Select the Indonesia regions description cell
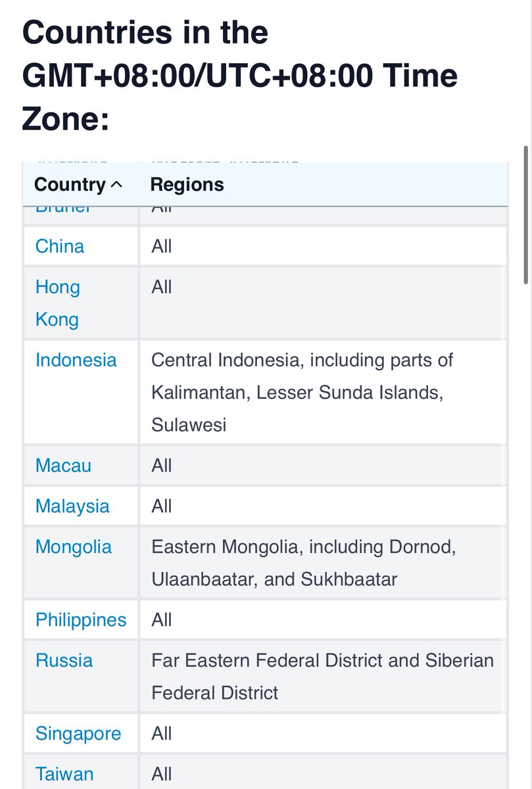The height and width of the screenshot is (789, 532). tap(323, 392)
